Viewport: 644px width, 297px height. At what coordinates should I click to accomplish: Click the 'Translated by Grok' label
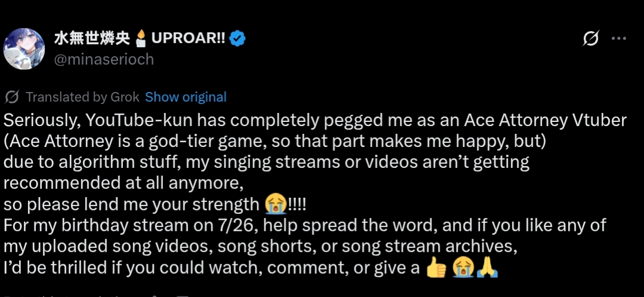pyautogui.click(x=82, y=97)
